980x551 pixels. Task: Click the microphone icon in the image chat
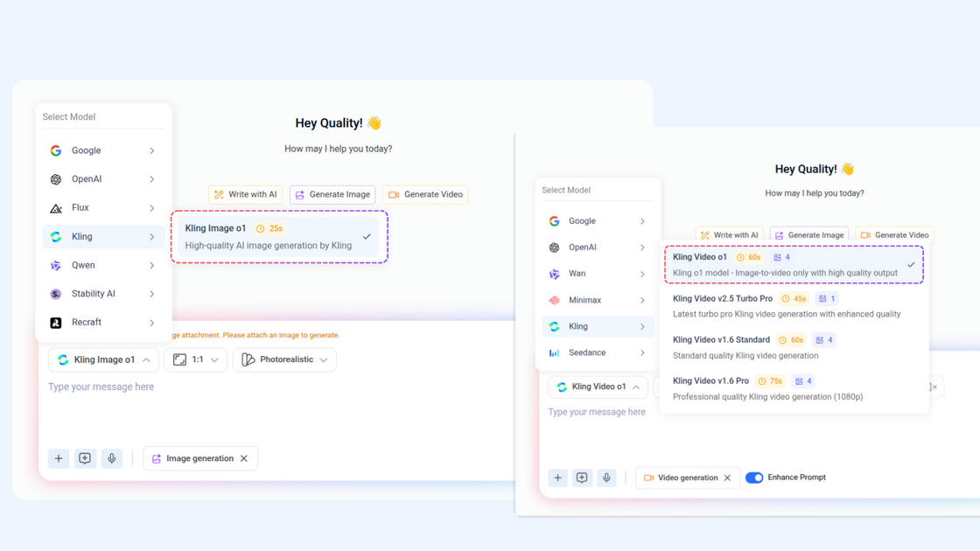point(112,458)
